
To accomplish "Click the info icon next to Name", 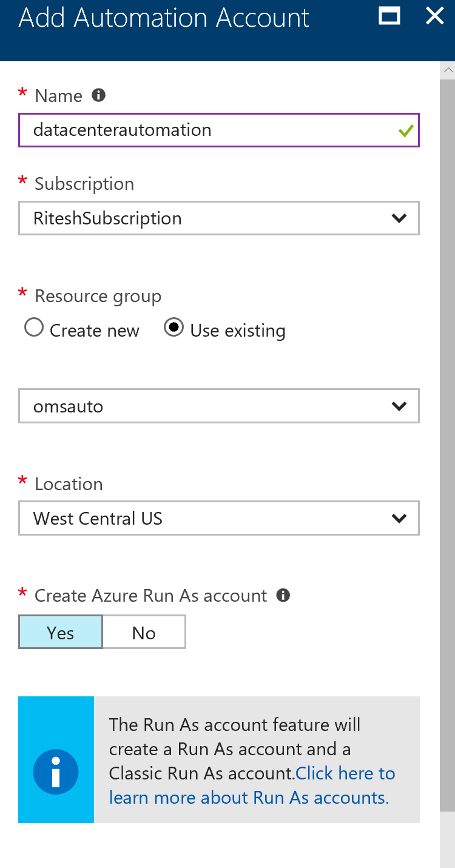I will 98,95.
